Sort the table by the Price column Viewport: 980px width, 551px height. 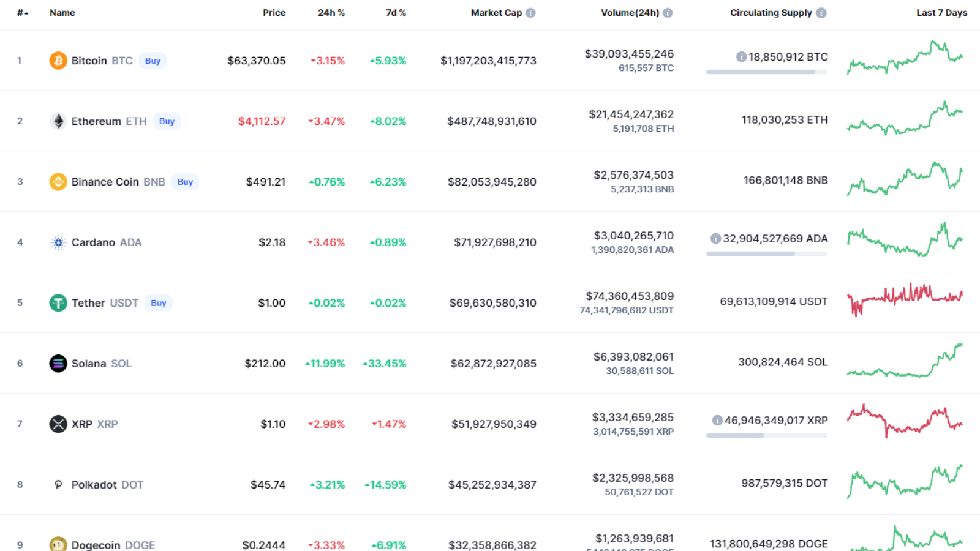(274, 13)
